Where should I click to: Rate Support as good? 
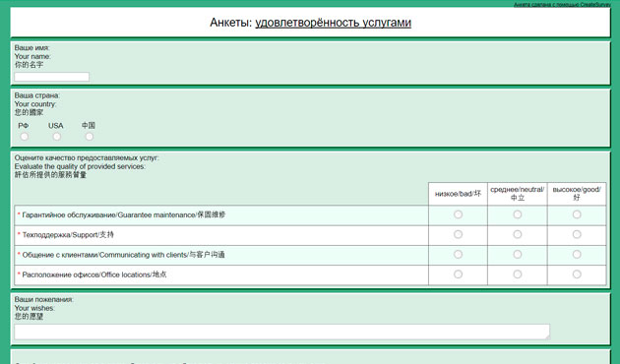(577, 234)
